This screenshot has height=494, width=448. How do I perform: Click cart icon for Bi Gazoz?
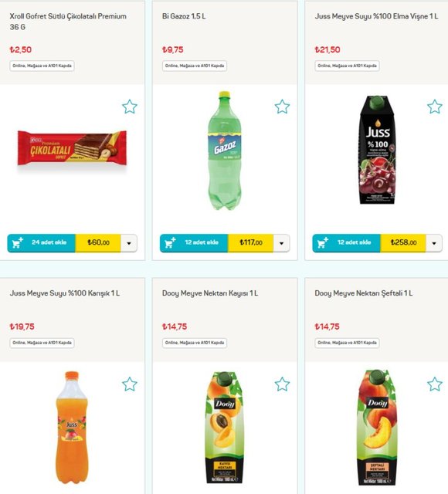point(170,243)
